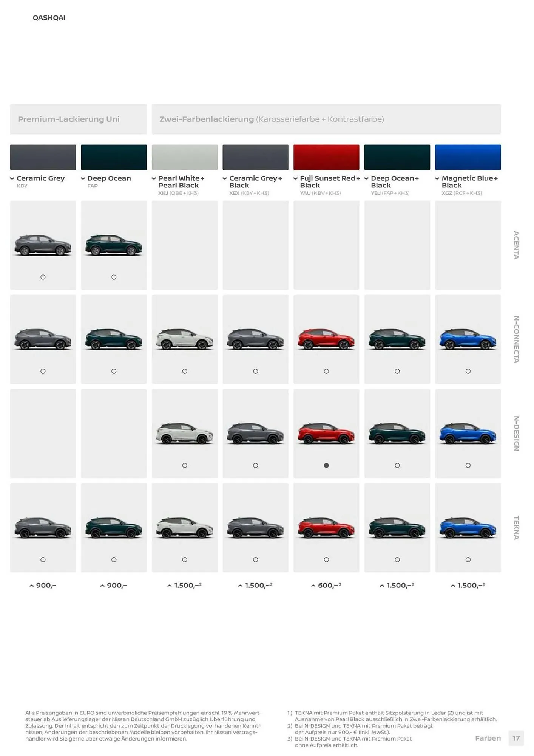Viewport: 534px width, 756px height.
Task: Select Deep Ocean+ Black radio in Tekna row
Action: coord(397,559)
